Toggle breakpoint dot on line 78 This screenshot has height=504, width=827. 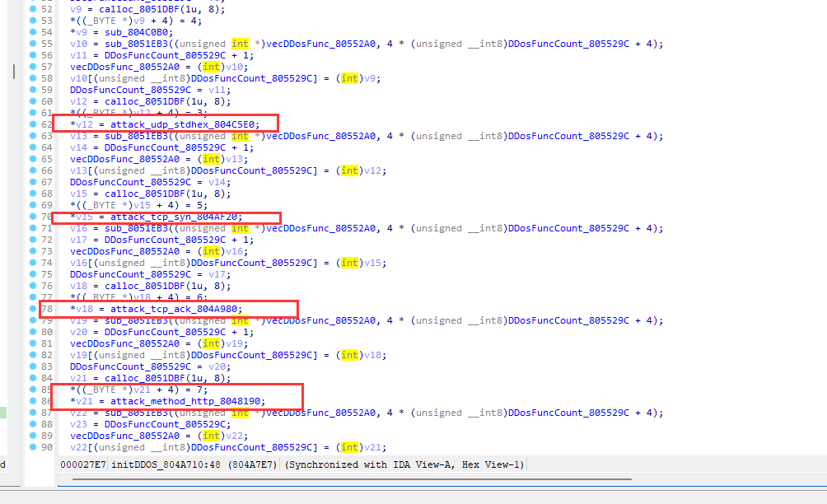[x=33, y=309]
